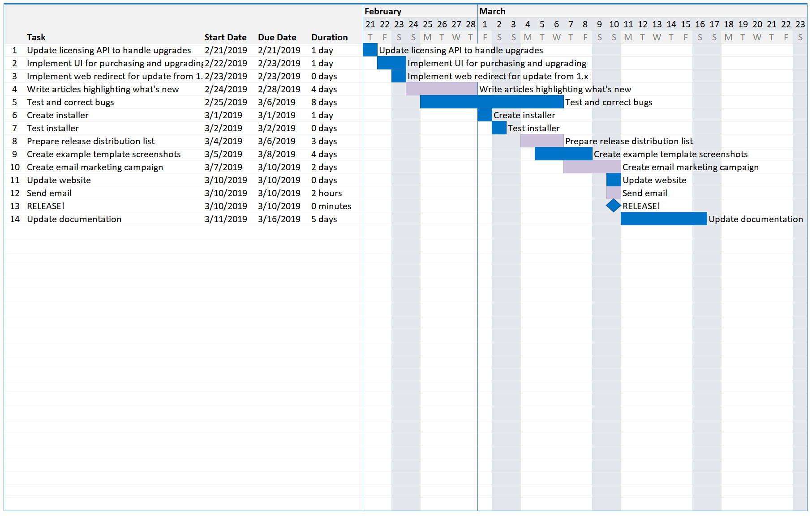Select the Test and correct bugs bar
Image resolution: width=812 pixels, height=516 pixels.
tap(491, 102)
